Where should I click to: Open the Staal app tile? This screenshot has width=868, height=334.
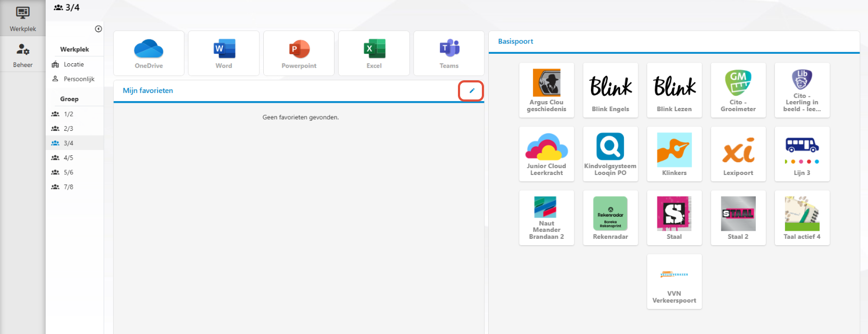(674, 218)
